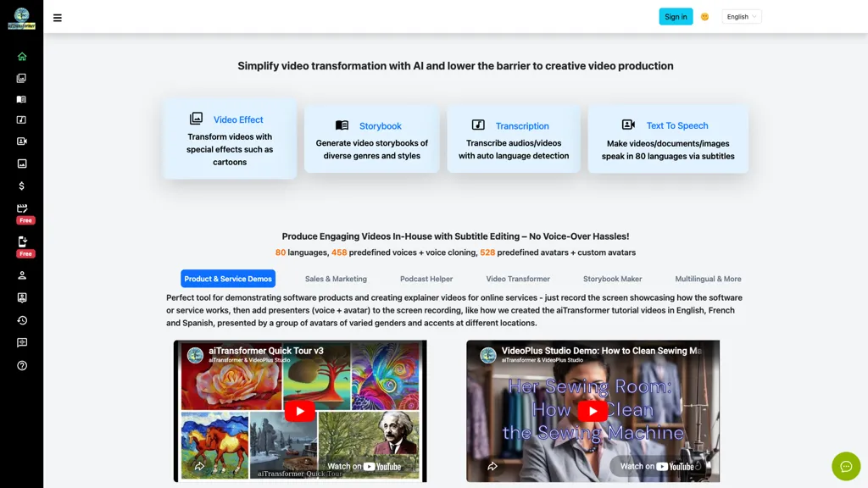Click Watch on YouTube on the Sewing Machine video

(657, 467)
